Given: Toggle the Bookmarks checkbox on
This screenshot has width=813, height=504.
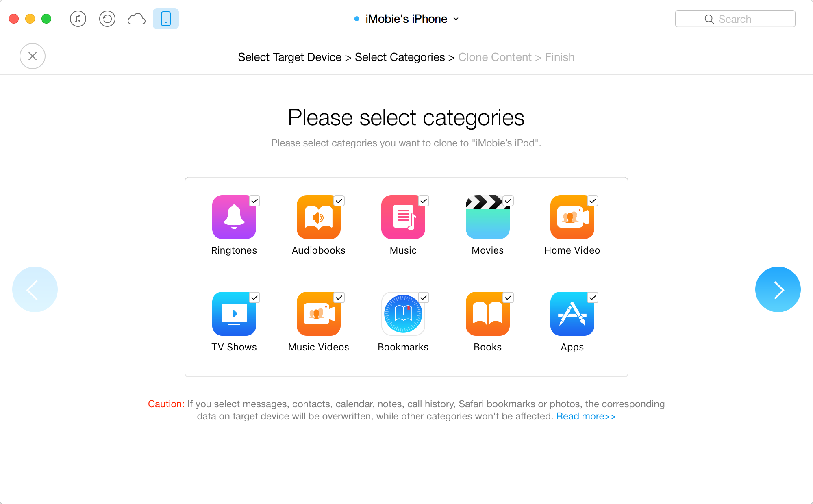Looking at the screenshot, I should (x=423, y=297).
